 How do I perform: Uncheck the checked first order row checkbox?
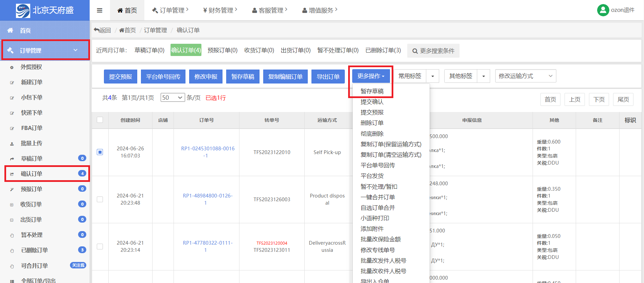100,152
